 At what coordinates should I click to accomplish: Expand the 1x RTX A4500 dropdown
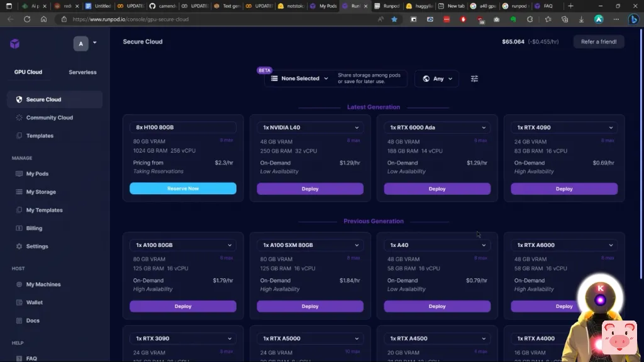(437, 338)
